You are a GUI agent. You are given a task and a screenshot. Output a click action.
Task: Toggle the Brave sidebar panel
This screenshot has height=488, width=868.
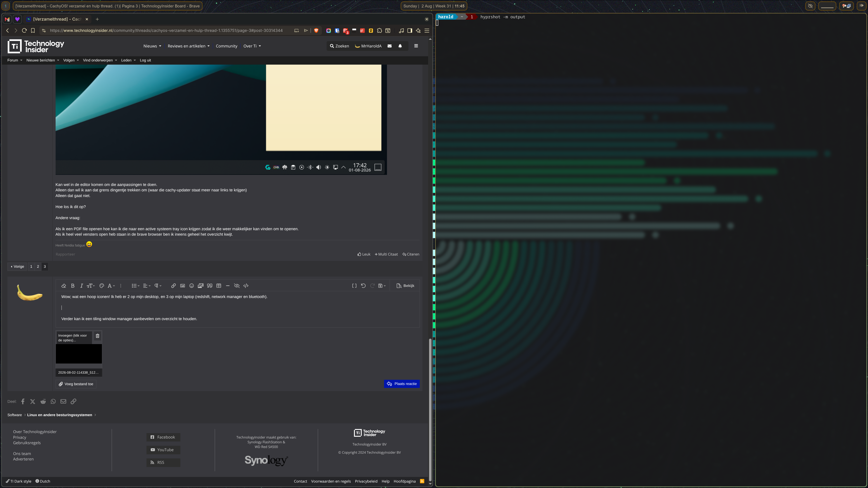pos(410,31)
